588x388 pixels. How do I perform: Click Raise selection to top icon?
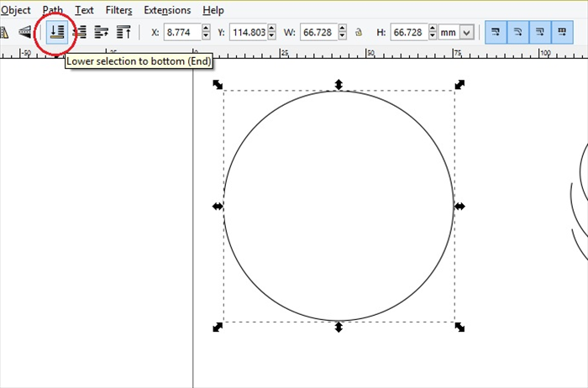tap(123, 32)
